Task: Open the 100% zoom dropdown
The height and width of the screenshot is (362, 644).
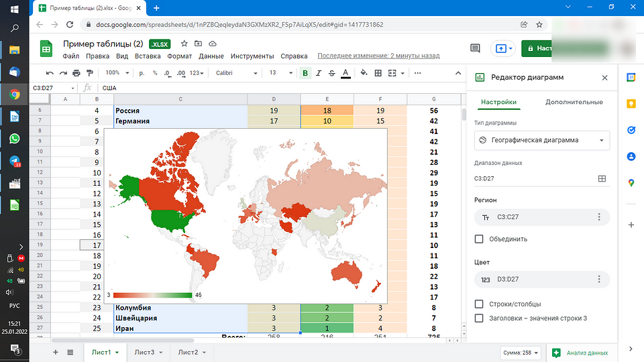Action: coord(116,73)
